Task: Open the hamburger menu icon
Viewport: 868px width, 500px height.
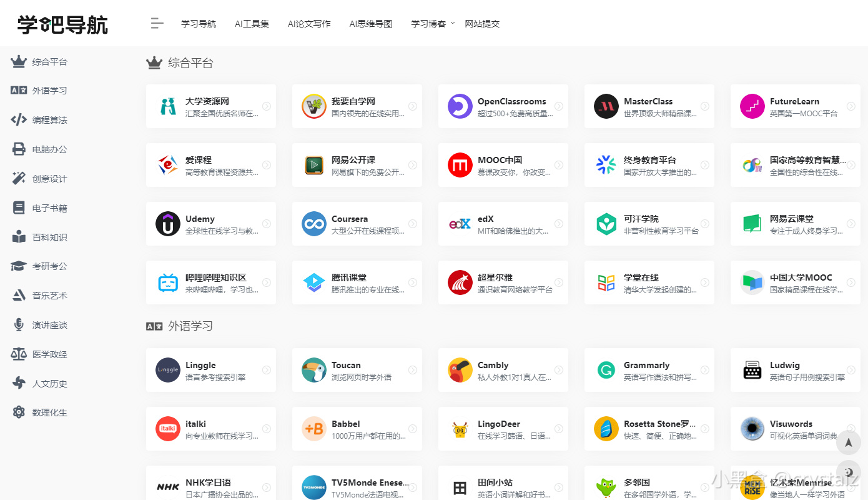Action: tap(156, 23)
